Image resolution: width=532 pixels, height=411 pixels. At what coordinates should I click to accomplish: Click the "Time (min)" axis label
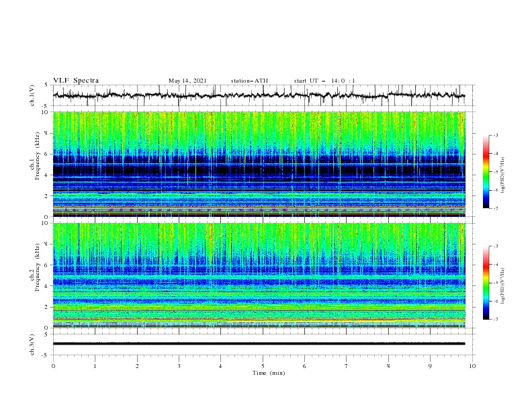point(269,373)
